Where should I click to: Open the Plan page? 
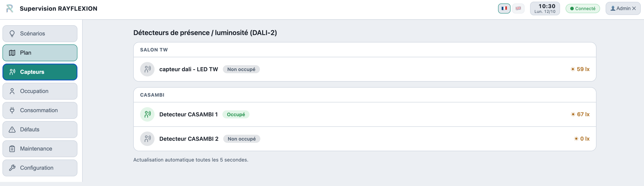point(40,53)
